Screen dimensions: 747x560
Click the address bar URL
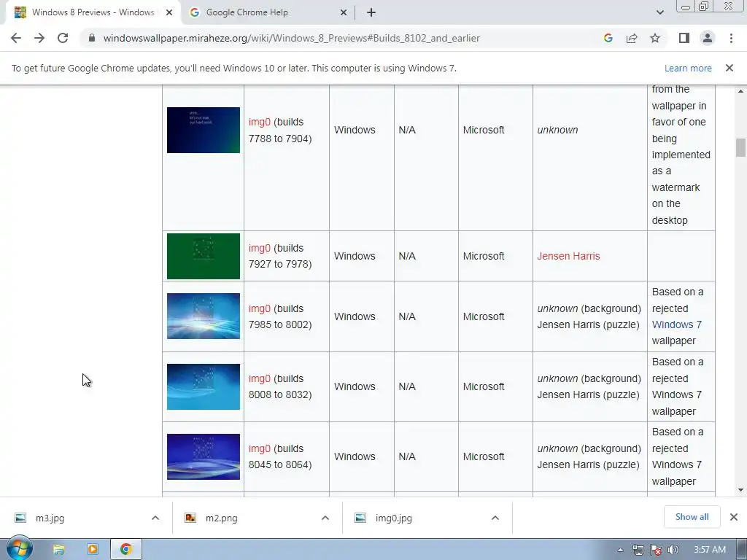tap(291, 38)
